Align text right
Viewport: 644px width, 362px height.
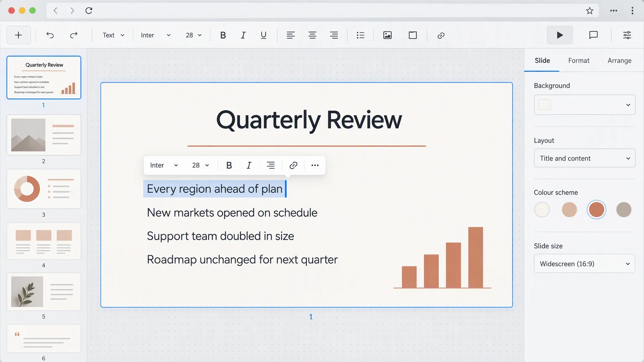pos(334,35)
